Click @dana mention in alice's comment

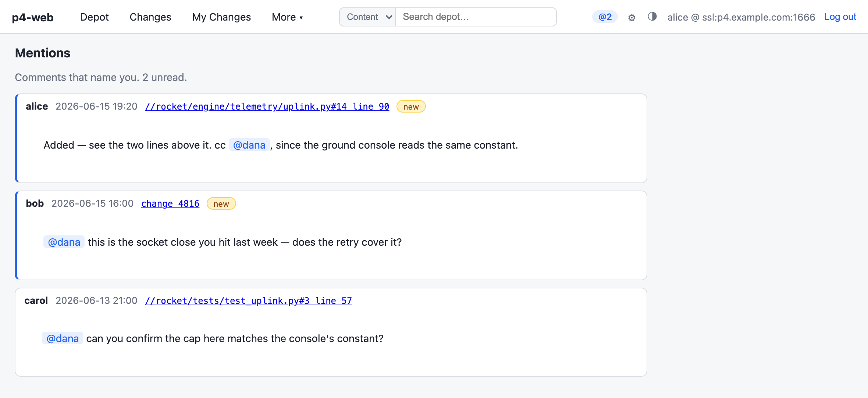(x=249, y=145)
